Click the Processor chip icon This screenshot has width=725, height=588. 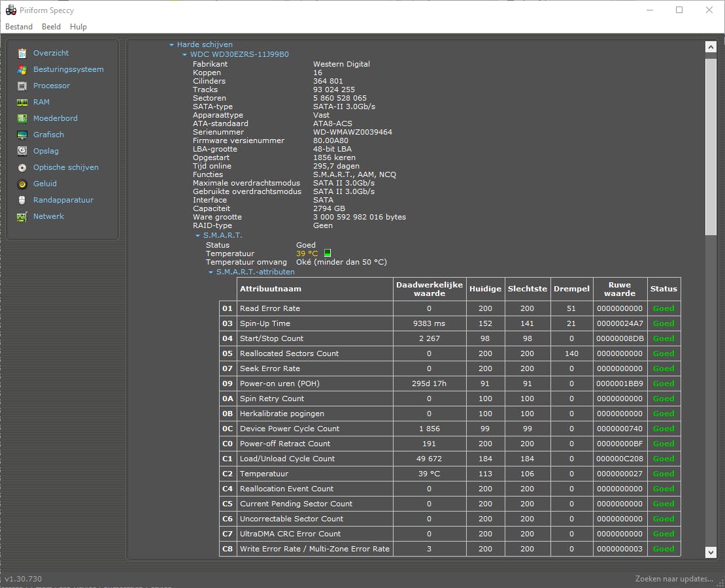pos(22,86)
